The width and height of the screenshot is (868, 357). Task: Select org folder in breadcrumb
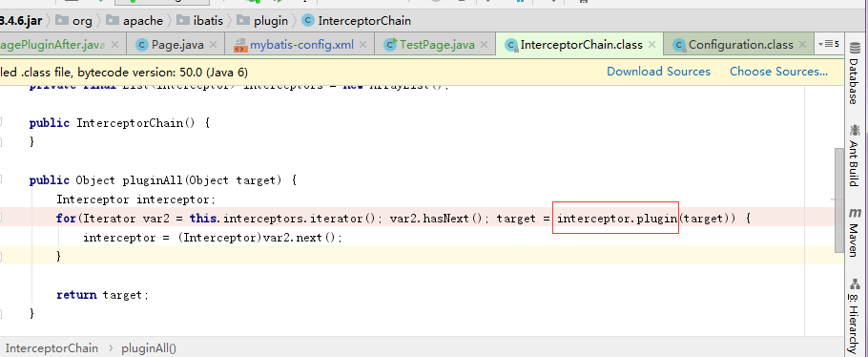[74, 21]
